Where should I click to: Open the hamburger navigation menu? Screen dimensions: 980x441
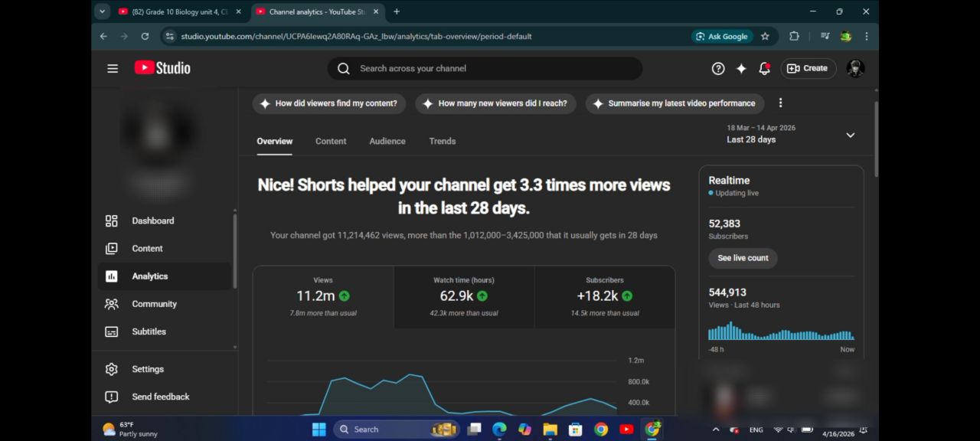[x=113, y=68]
